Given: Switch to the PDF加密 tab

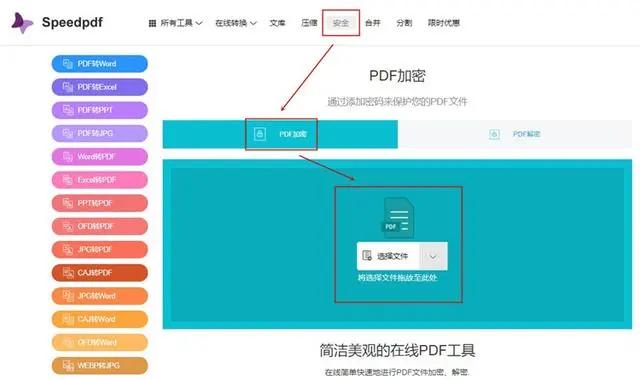Looking at the screenshot, I should [280, 134].
